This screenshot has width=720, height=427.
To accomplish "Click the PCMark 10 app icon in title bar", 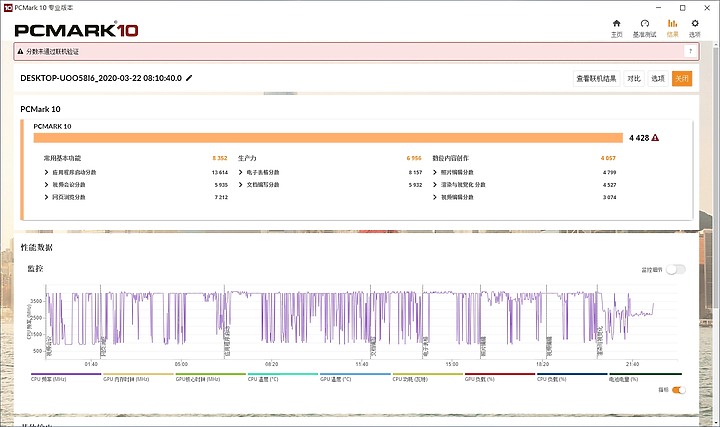I will point(8,8).
